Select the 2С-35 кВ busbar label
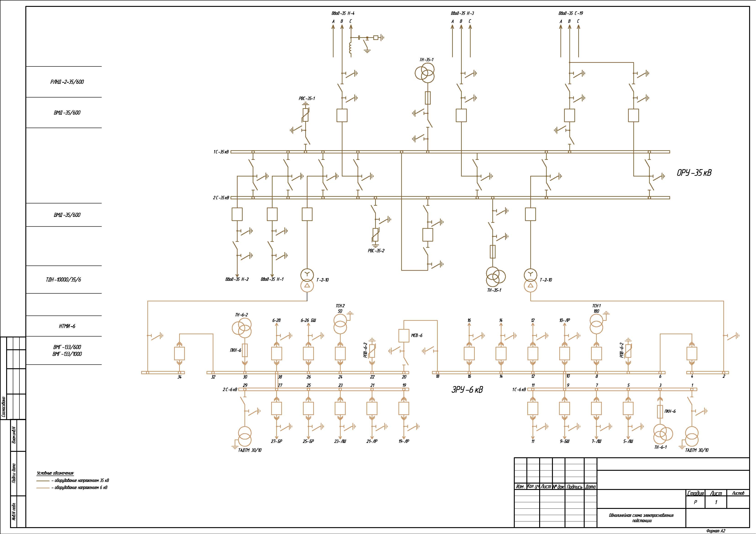The width and height of the screenshot is (756, 534). coord(221,198)
